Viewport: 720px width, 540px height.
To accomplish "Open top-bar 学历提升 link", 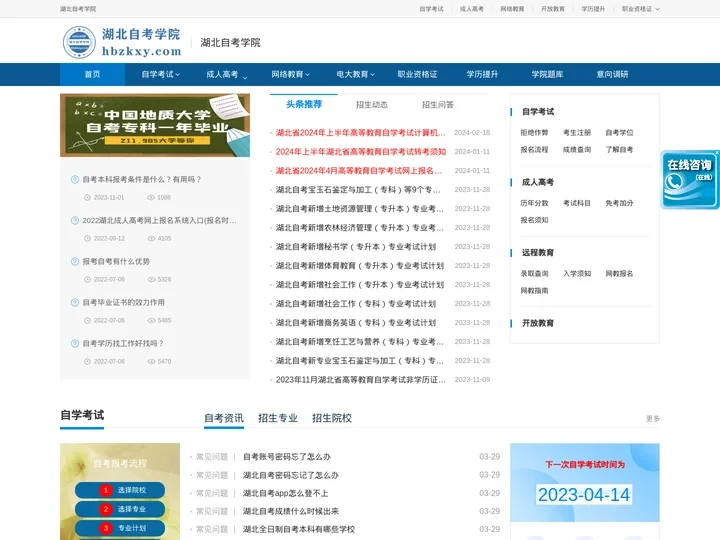I will point(593,9).
